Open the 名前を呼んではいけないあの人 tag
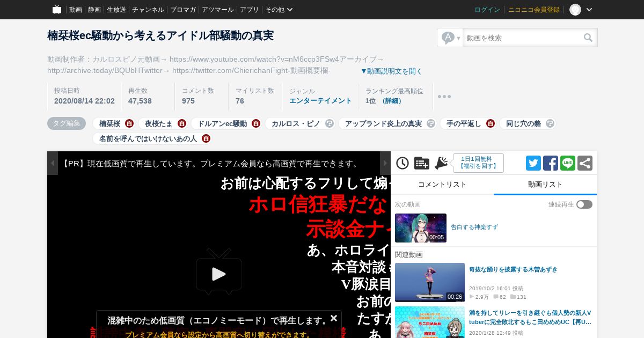The image size is (644, 338). coord(148,138)
